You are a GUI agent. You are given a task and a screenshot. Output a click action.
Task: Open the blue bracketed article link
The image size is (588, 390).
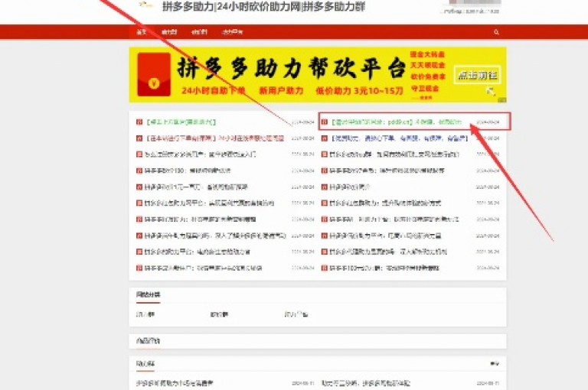tap(400, 138)
